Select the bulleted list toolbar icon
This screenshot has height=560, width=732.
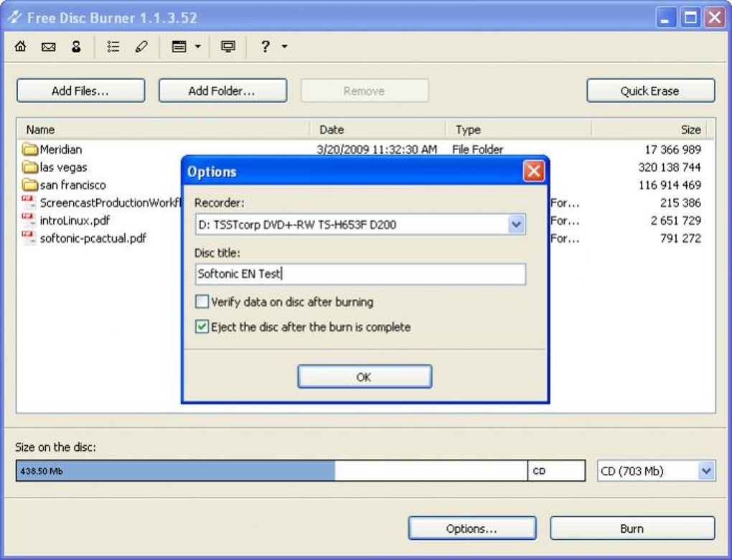pos(113,46)
